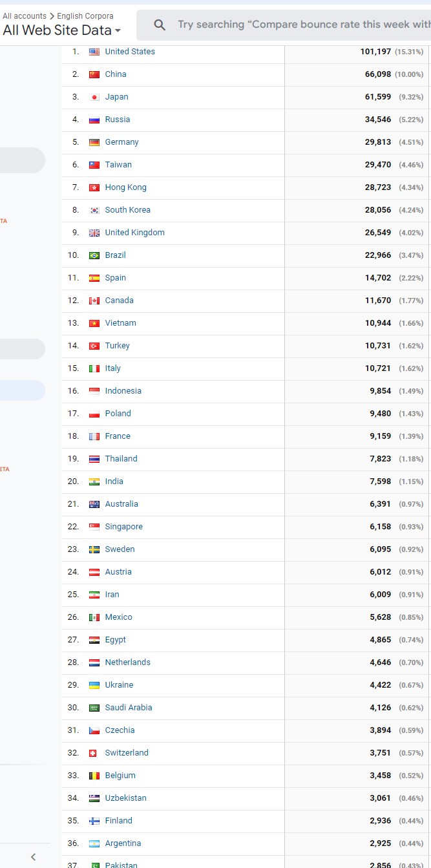Open the France country link
This screenshot has width=431, height=868.
point(118,436)
